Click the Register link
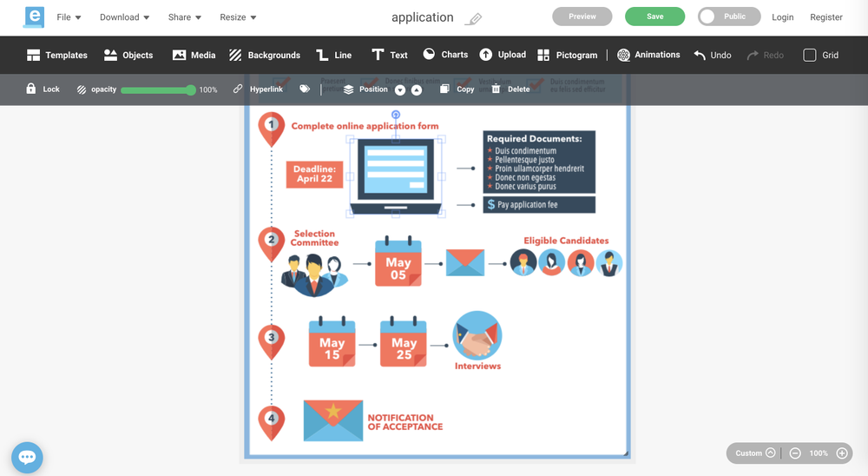Screen dimensions: 868x476 pos(826,17)
